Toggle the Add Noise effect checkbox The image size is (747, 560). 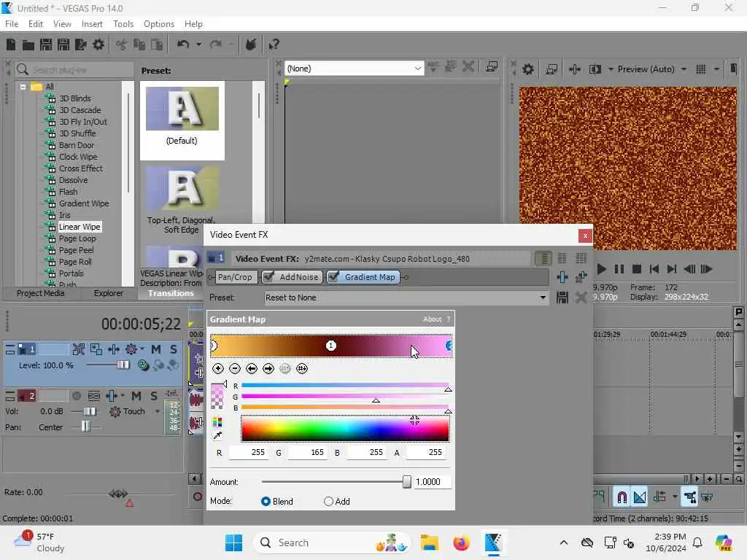click(x=268, y=276)
